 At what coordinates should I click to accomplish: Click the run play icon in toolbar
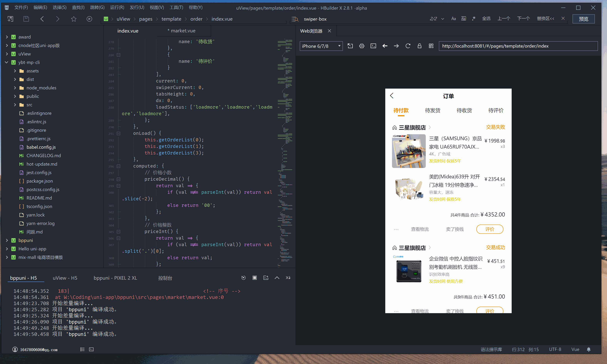89,19
